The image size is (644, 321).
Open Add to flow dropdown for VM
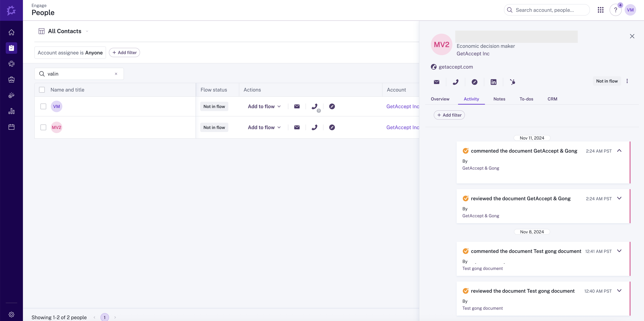point(264,107)
